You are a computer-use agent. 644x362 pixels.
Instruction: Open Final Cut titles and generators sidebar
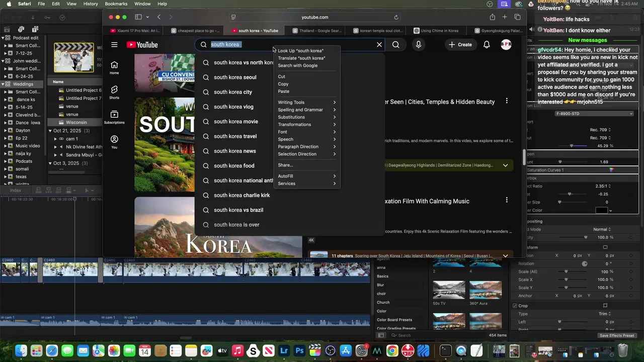(x=34, y=29)
